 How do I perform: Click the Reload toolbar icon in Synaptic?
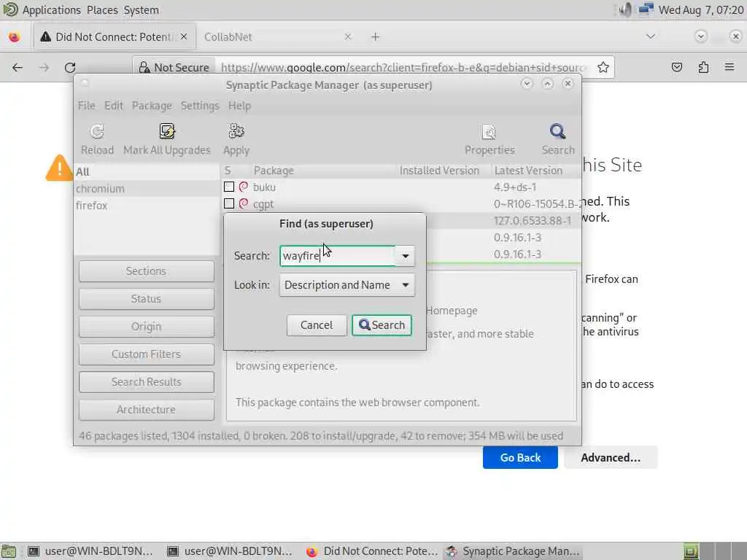pyautogui.click(x=97, y=132)
